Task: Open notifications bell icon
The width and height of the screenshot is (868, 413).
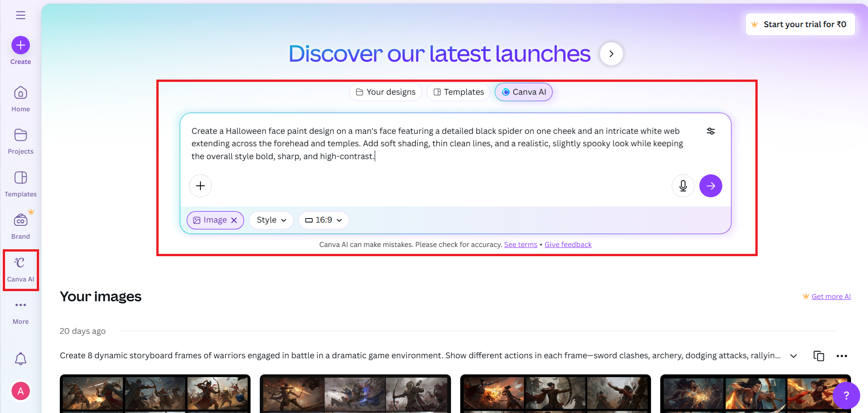Action: (x=21, y=359)
